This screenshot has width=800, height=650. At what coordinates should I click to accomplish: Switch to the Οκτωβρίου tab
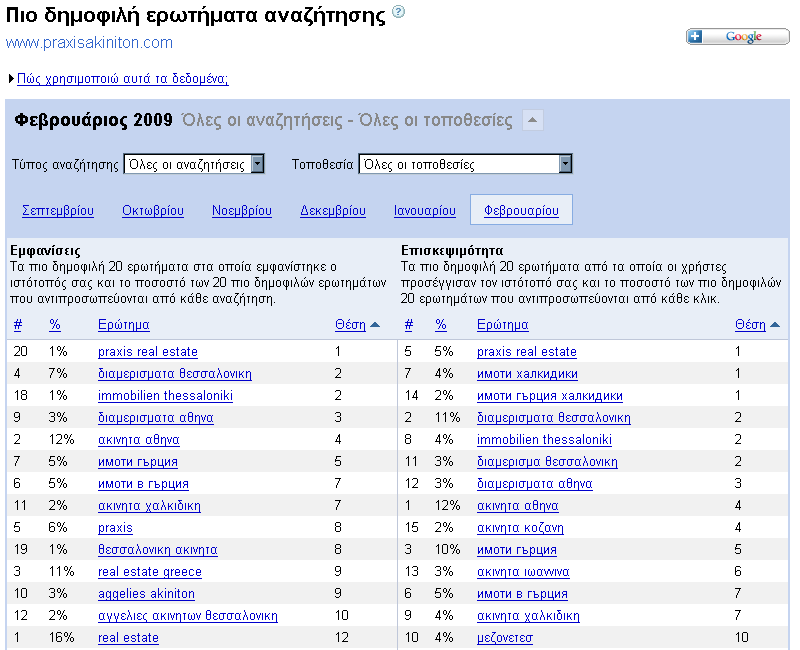[x=153, y=211]
